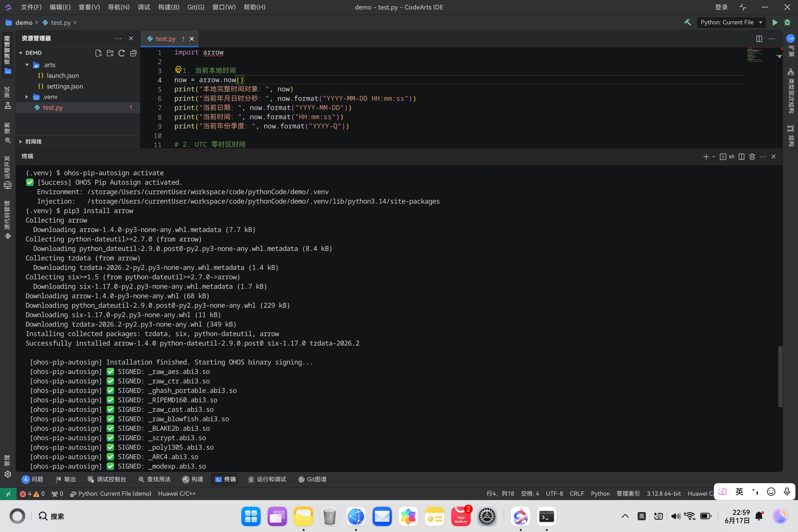Click 登录 login button in title bar

point(721,7)
